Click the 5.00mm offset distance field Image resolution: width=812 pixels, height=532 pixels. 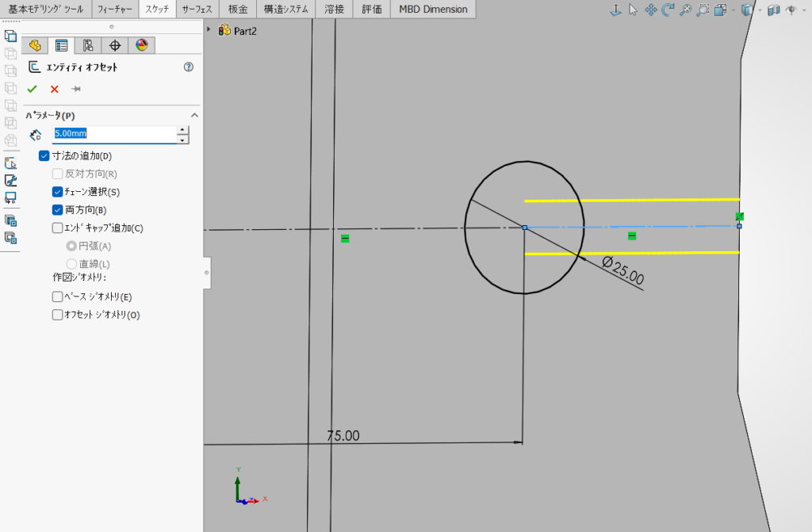(115, 134)
